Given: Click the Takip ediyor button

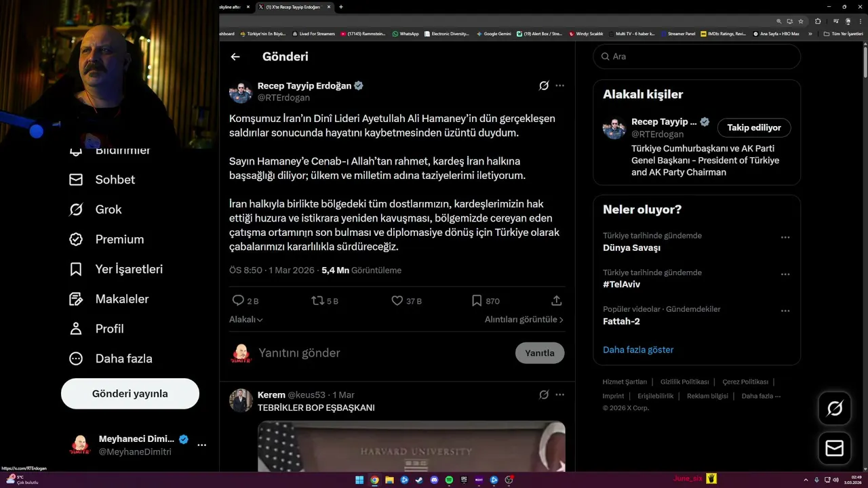Looking at the screenshot, I should pos(754,127).
